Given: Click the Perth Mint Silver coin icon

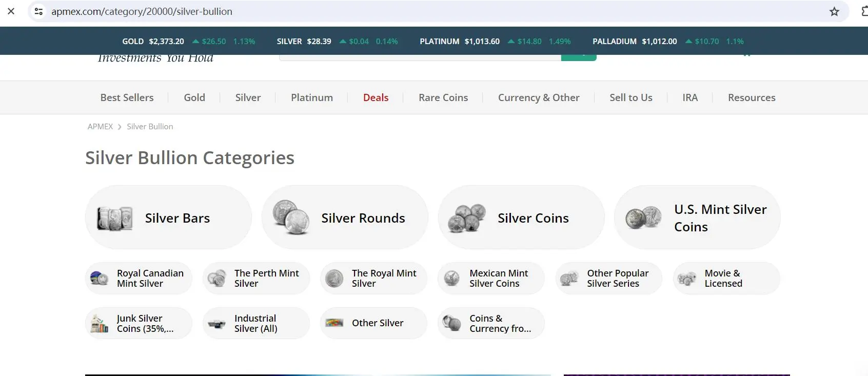Looking at the screenshot, I should [216, 279].
